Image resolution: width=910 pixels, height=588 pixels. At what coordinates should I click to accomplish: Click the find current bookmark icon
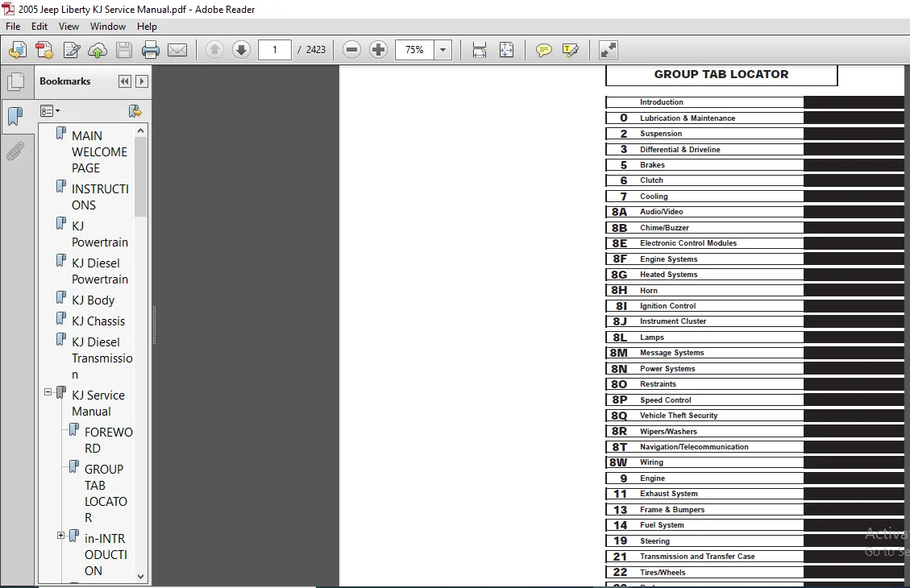[x=135, y=111]
